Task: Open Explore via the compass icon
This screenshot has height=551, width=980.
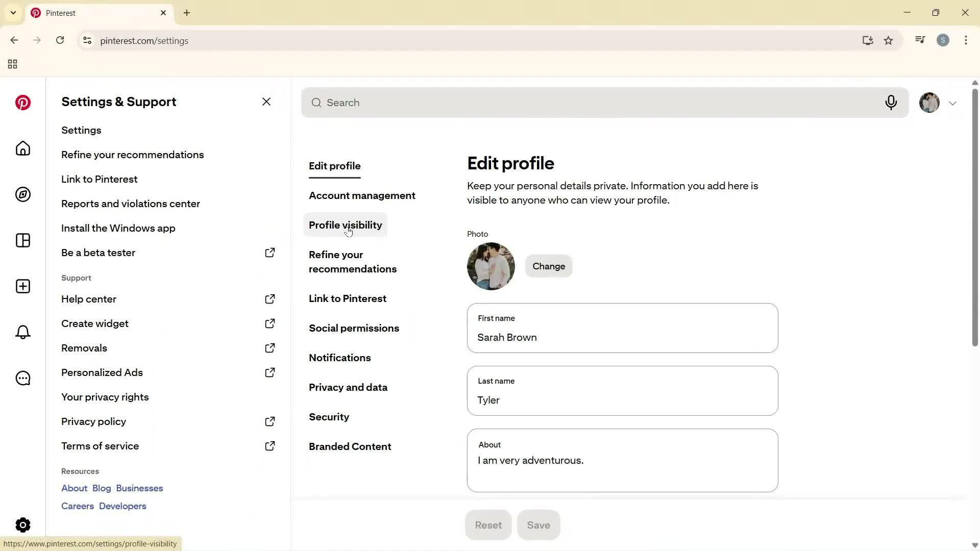Action: [x=22, y=194]
